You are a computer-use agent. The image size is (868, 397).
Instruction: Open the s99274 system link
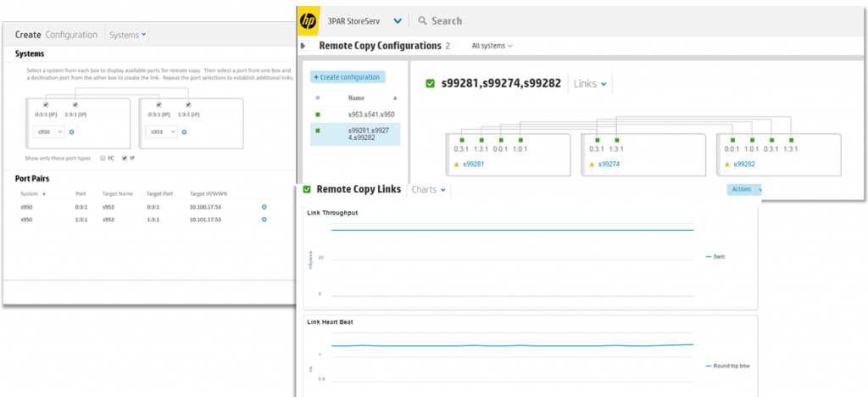(609, 165)
